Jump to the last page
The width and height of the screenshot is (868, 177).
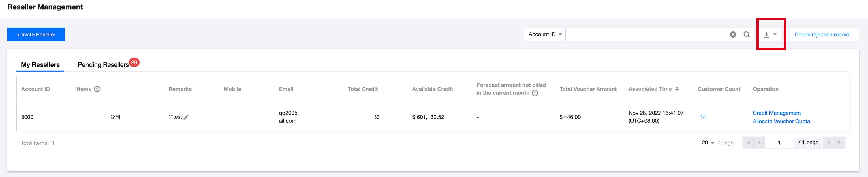click(840, 142)
